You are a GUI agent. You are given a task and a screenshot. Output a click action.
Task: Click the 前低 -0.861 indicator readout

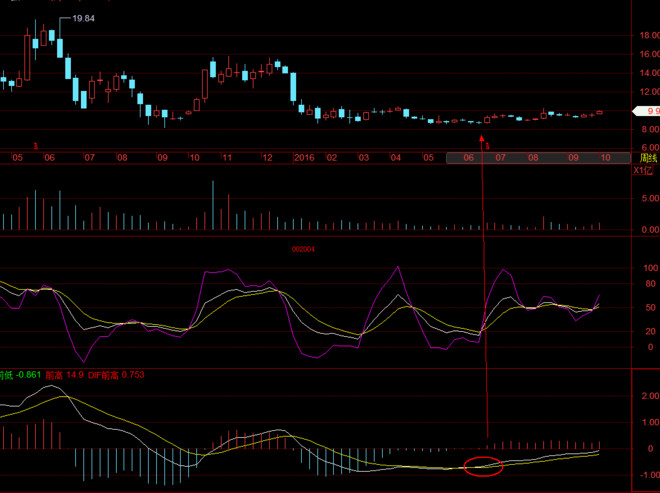(x=21, y=375)
